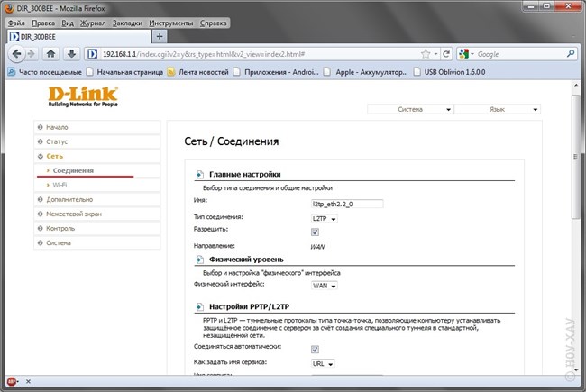This screenshot has width=586, height=392.
Task: Expand the Дополнительно sidebar section
Action: point(97,199)
